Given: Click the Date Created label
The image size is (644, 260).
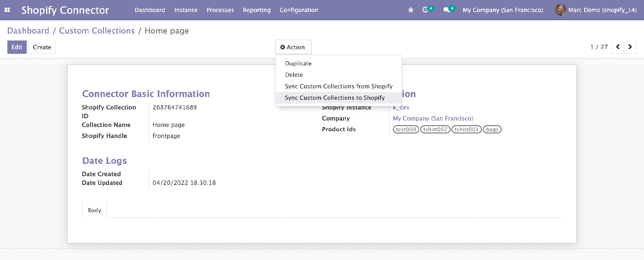Looking at the screenshot, I should 101,174.
